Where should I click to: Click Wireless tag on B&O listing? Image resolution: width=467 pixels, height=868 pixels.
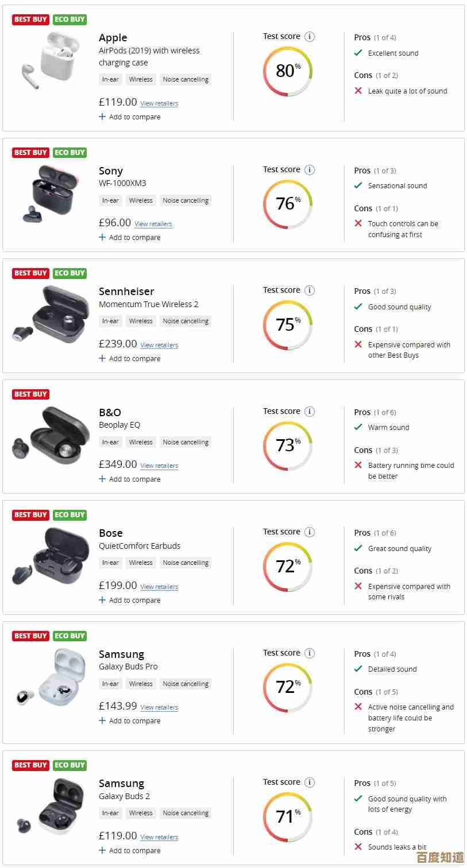pyautogui.click(x=141, y=442)
